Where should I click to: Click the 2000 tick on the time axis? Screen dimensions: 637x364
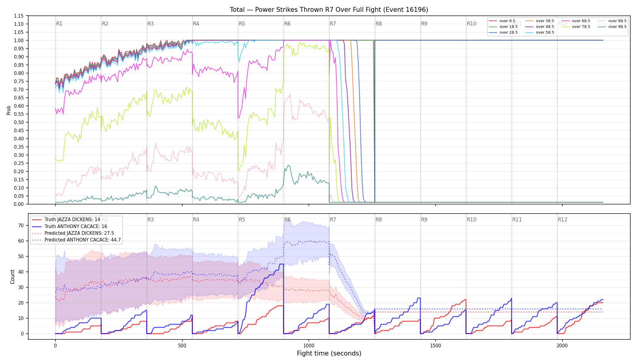[x=562, y=345]
